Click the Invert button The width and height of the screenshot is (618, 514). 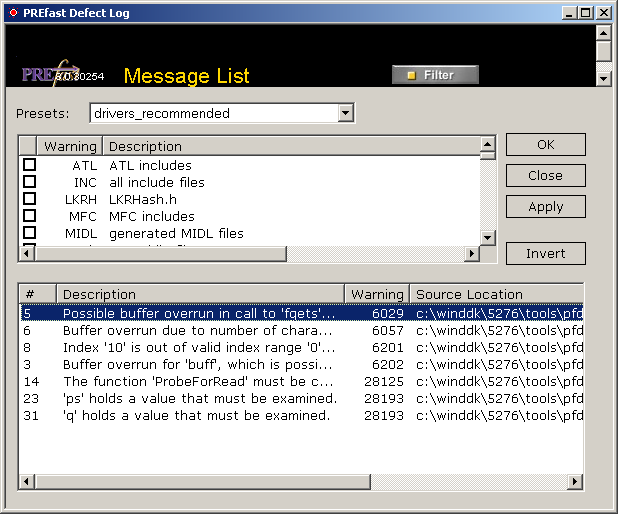click(546, 253)
